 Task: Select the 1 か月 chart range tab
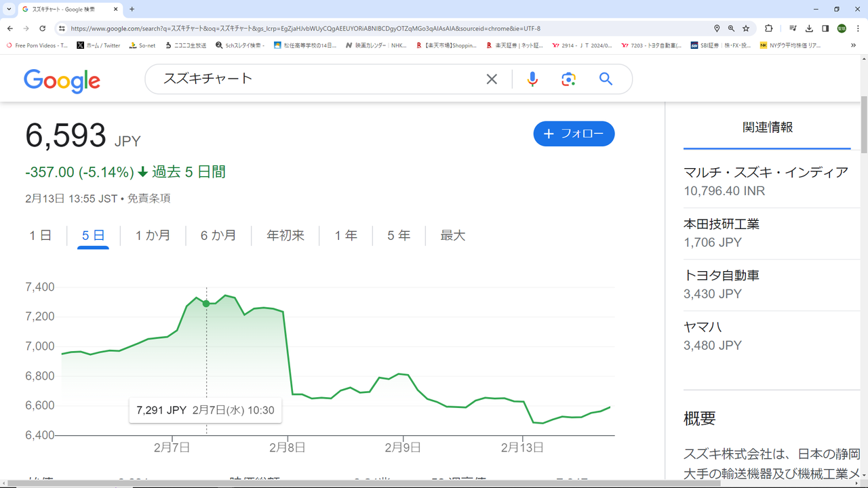[x=153, y=236]
